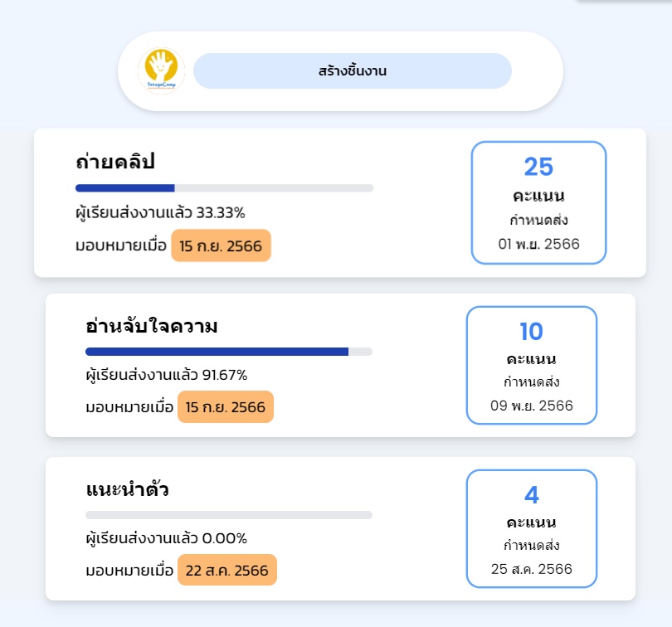
Task: Click the 10 คะแนน score box
Action: [532, 365]
